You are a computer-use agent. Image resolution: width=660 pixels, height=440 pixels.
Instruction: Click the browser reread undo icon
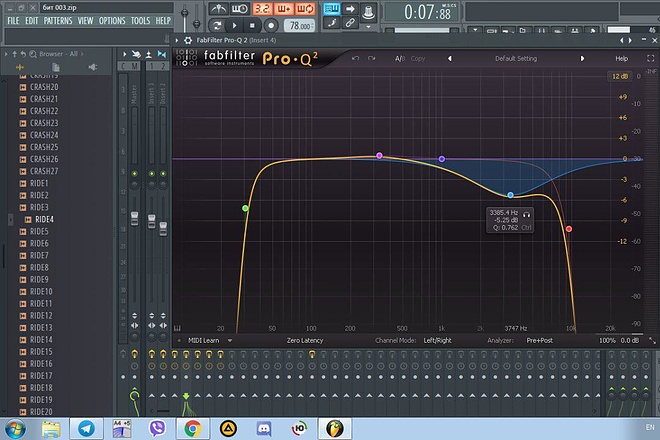[x=23, y=54]
